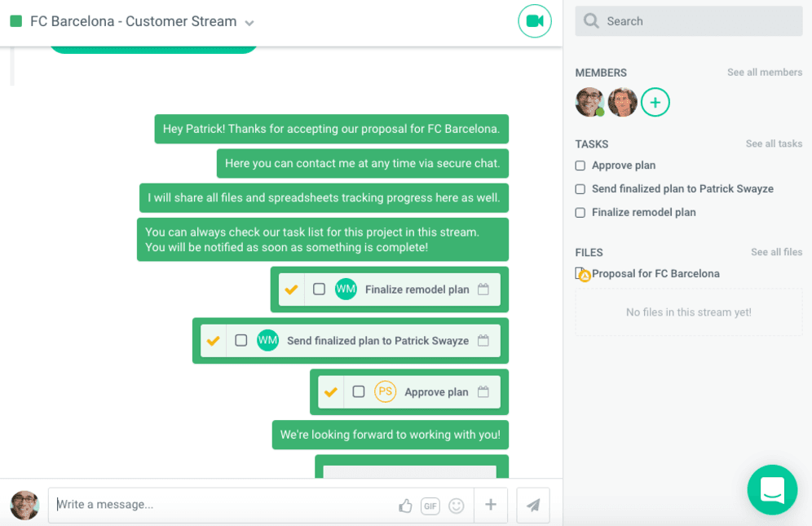This screenshot has width=812, height=526.
Task: Check Send finalized plan sidebar task
Action: point(580,189)
